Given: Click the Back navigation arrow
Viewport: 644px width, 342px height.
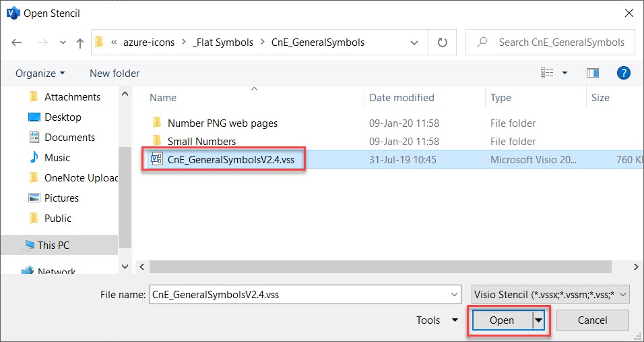Looking at the screenshot, I should coord(17,42).
